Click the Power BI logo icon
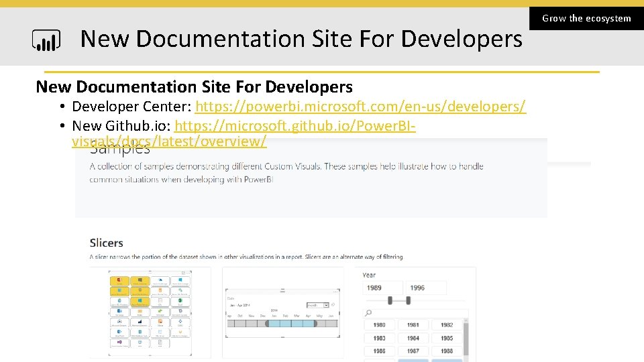Screen dimensions: 644x362 click(46, 40)
